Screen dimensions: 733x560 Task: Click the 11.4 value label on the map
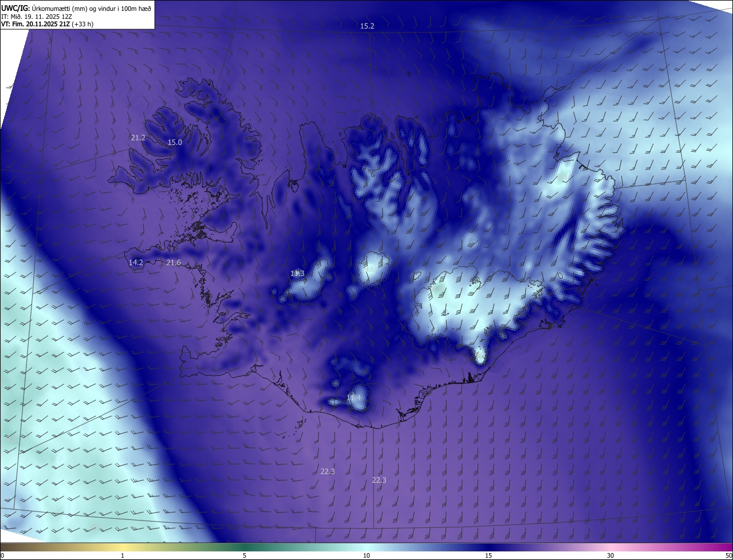pyautogui.click(x=354, y=398)
